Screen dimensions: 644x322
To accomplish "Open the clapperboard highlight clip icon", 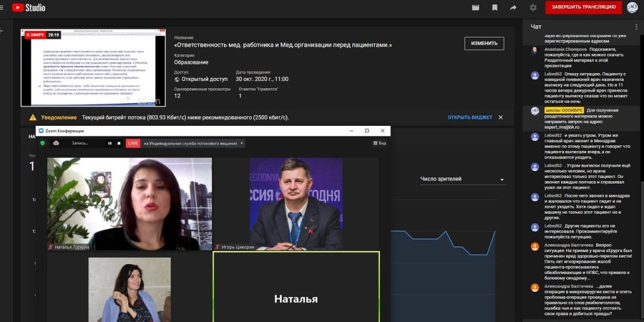I will (x=475, y=8).
